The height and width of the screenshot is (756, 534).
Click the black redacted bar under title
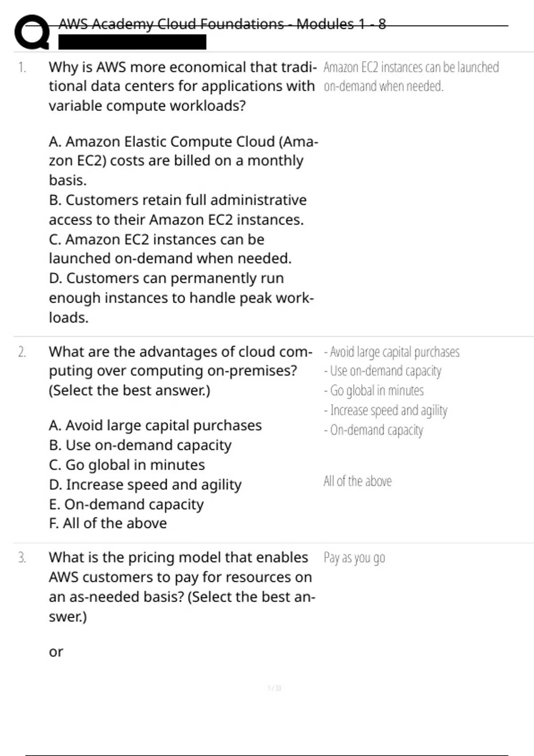click(132, 42)
